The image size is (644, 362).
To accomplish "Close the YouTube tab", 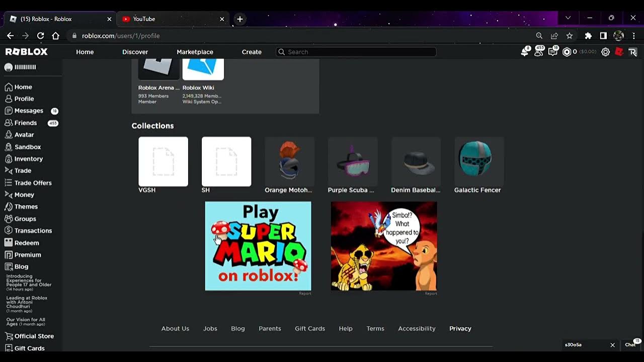I will pyautogui.click(x=222, y=19).
